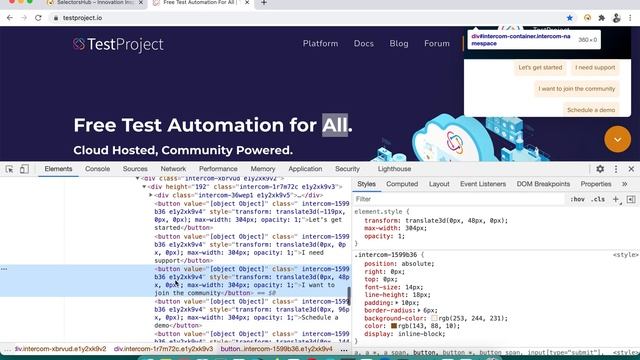Image resolution: width=640 pixels, height=360 pixels.
Task: Open the Sources tab
Action: click(135, 169)
